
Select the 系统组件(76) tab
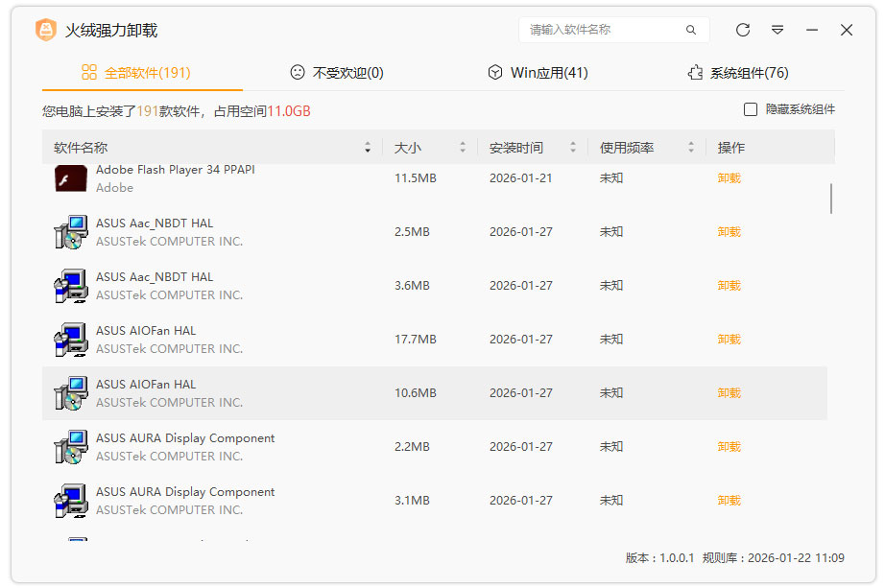point(738,73)
